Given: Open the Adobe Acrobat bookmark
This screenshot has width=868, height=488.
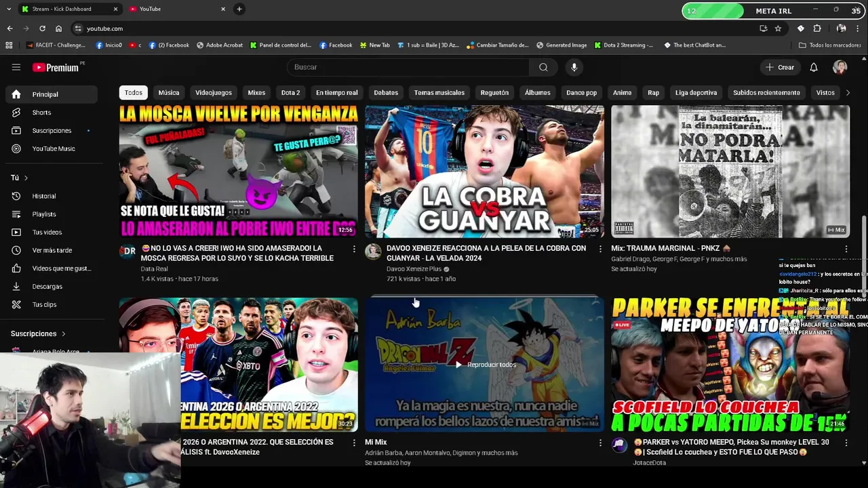Looking at the screenshot, I should [220, 45].
